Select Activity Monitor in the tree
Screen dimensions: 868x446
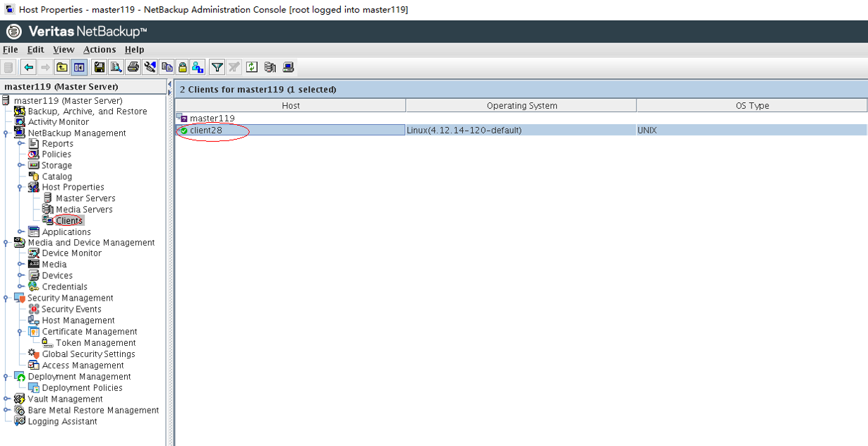[x=58, y=122]
